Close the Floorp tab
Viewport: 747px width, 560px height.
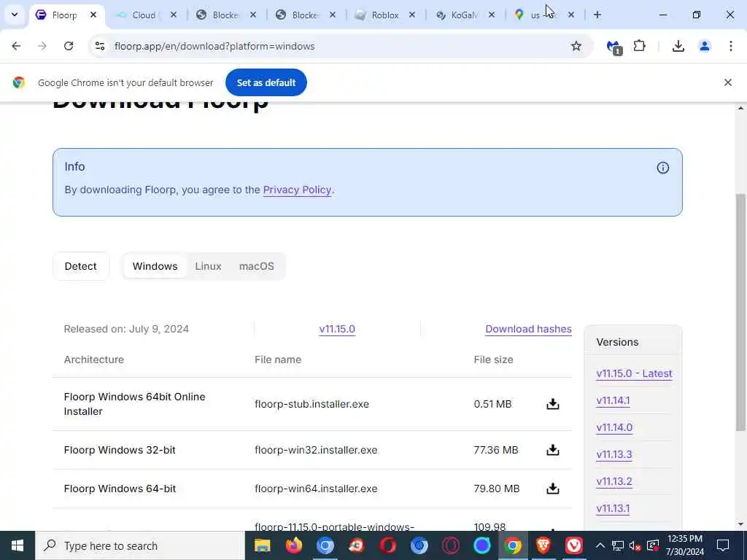point(93,15)
